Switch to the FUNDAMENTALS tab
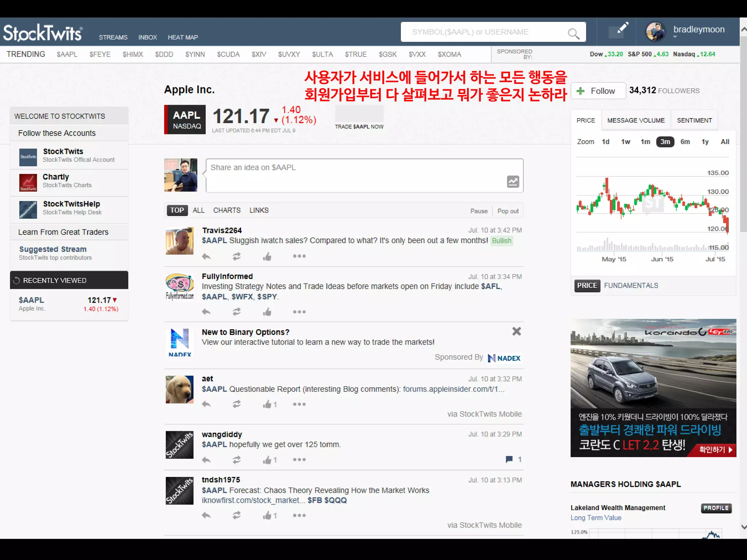The width and height of the screenshot is (747, 560). pyautogui.click(x=631, y=285)
